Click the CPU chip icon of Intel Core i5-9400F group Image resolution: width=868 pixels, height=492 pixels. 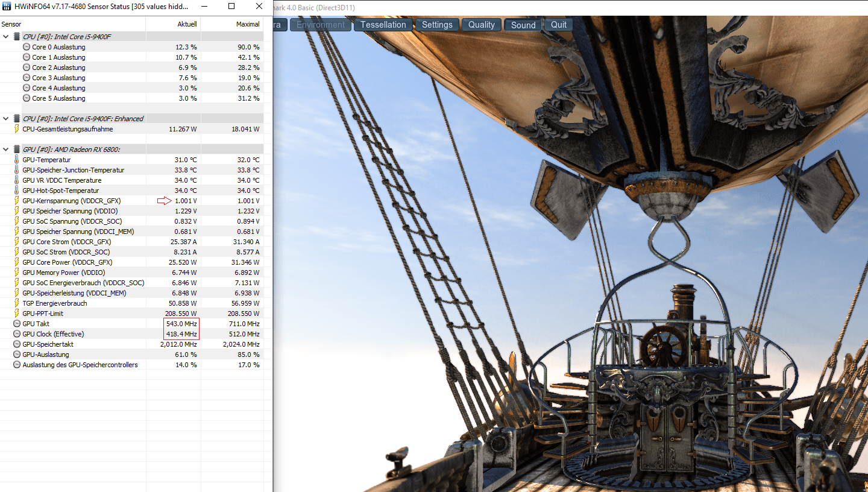coord(17,37)
